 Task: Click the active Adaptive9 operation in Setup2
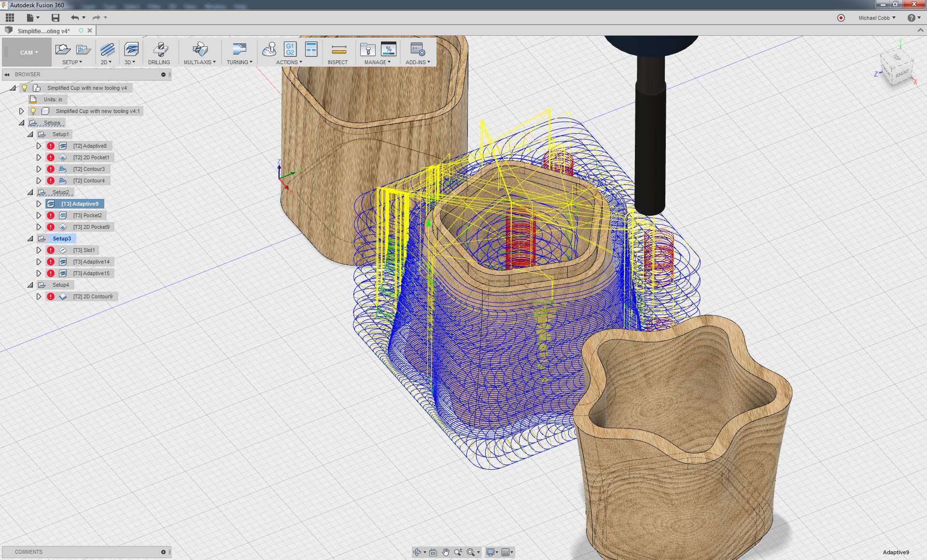click(x=80, y=203)
